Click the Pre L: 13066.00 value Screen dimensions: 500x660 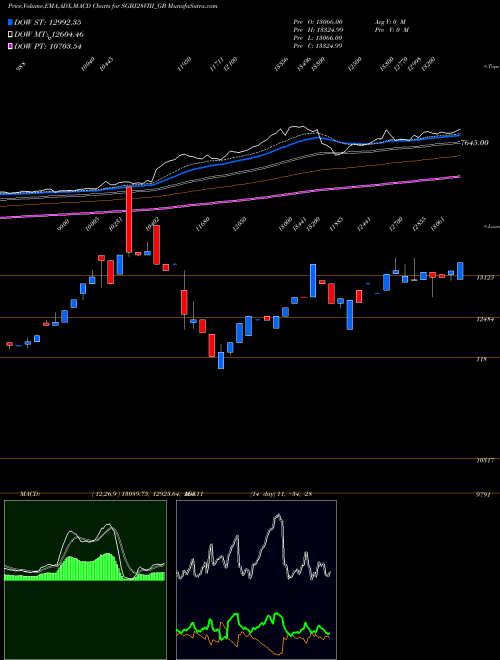pos(318,38)
